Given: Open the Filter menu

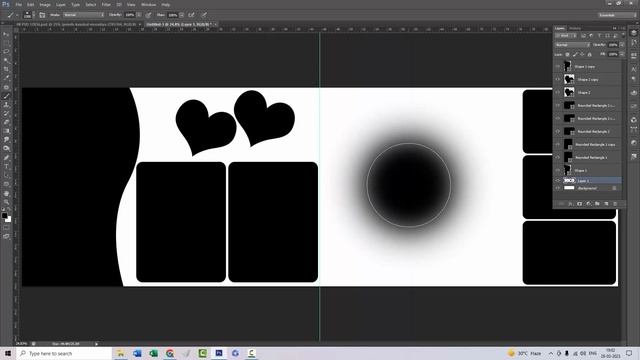Looking at the screenshot, I should [x=106, y=4].
